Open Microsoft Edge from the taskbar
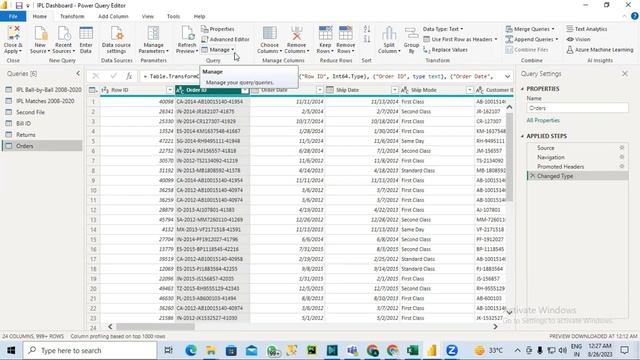 [191, 350]
